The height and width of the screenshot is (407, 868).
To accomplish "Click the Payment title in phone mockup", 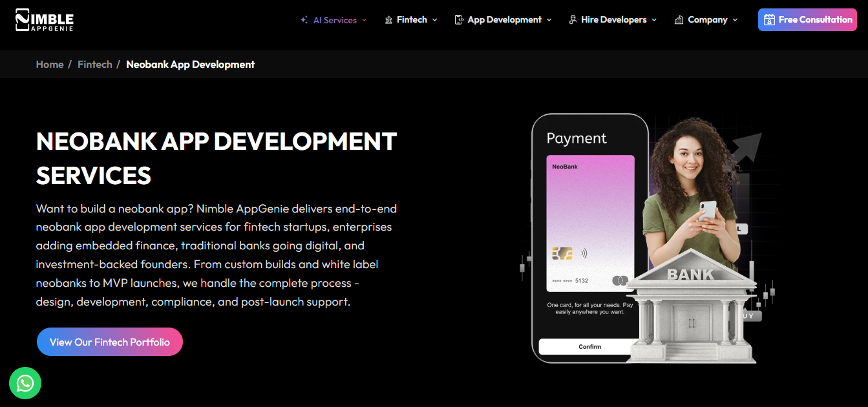I will coord(577,138).
